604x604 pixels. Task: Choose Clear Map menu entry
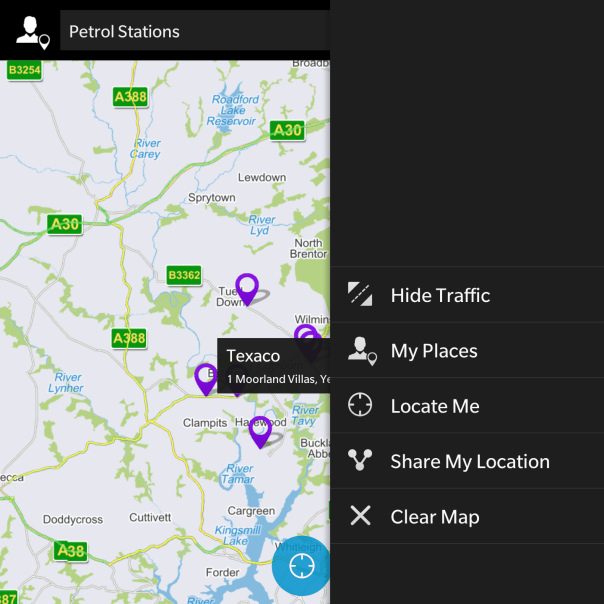pos(467,517)
